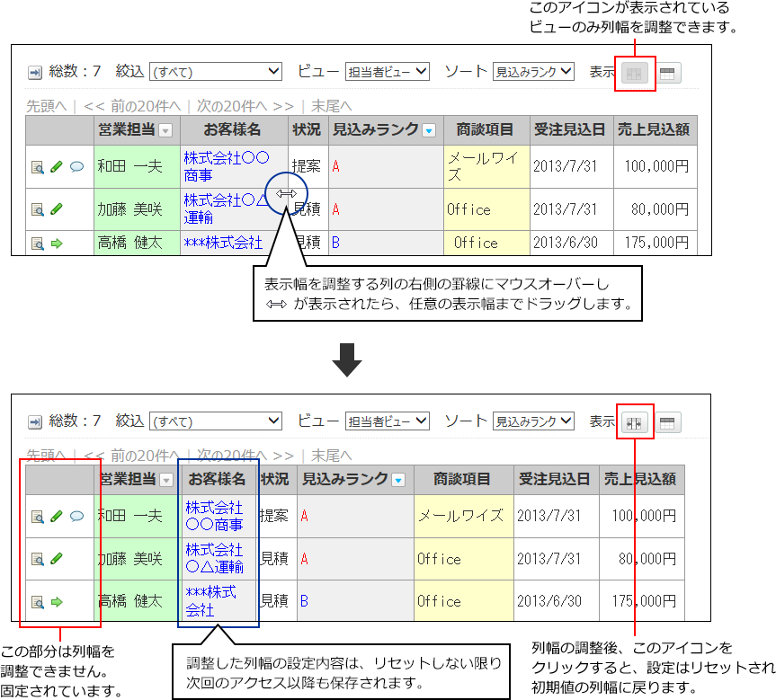
Task: Click green arrow icon for 高橋 健太 row, lower table
Action: pyautogui.click(x=57, y=602)
